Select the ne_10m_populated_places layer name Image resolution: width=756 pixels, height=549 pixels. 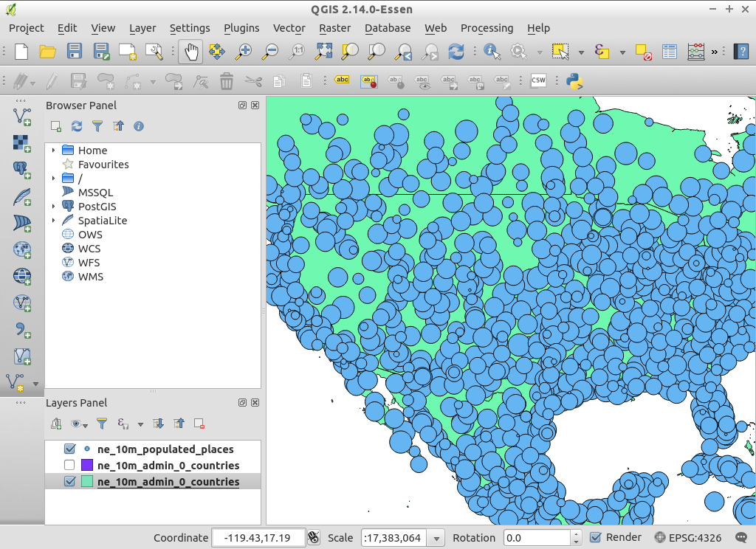pos(165,449)
